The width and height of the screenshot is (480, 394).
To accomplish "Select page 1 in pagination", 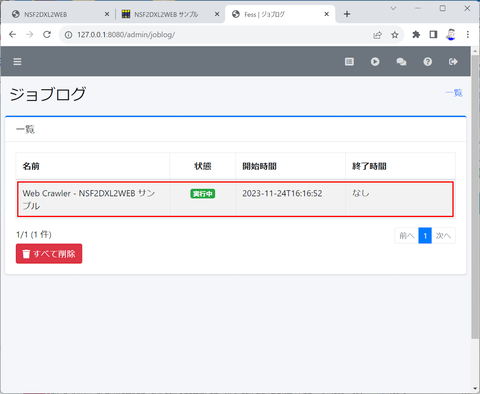I will point(425,236).
